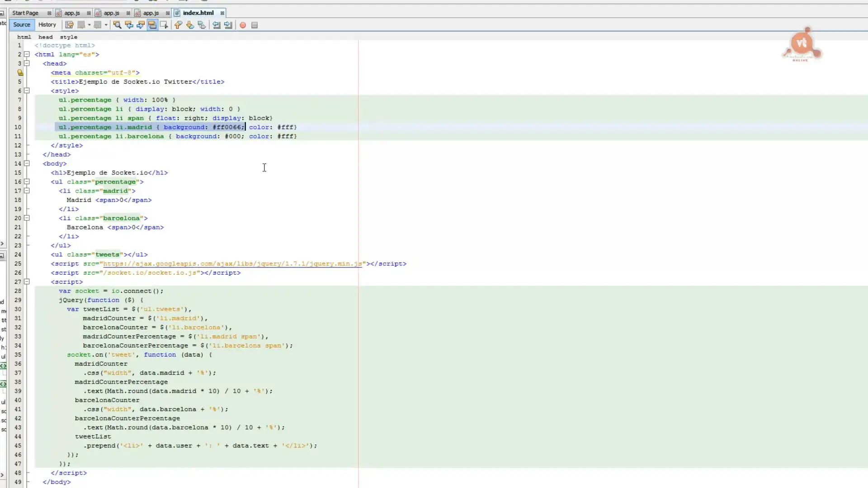The width and height of the screenshot is (868, 488).
Task: Click closing </script> tag on line 48
Action: (69, 473)
